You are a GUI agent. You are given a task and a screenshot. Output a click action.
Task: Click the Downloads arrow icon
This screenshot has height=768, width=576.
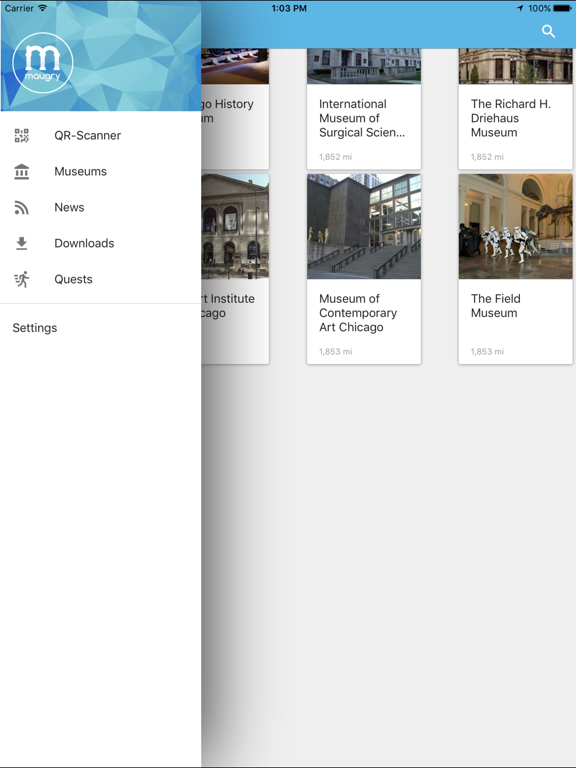22,243
